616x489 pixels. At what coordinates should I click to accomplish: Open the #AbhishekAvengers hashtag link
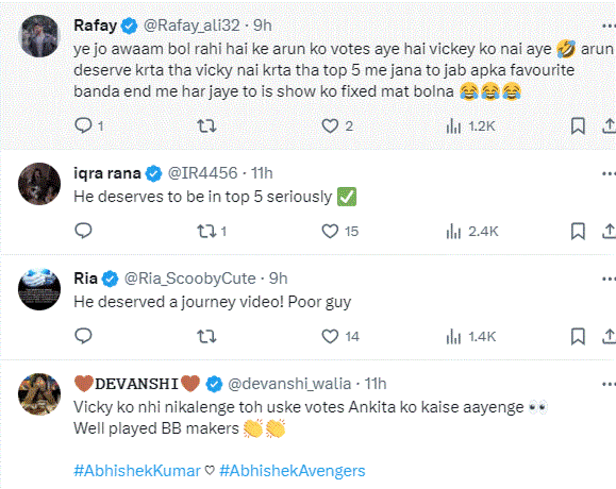[x=292, y=470]
